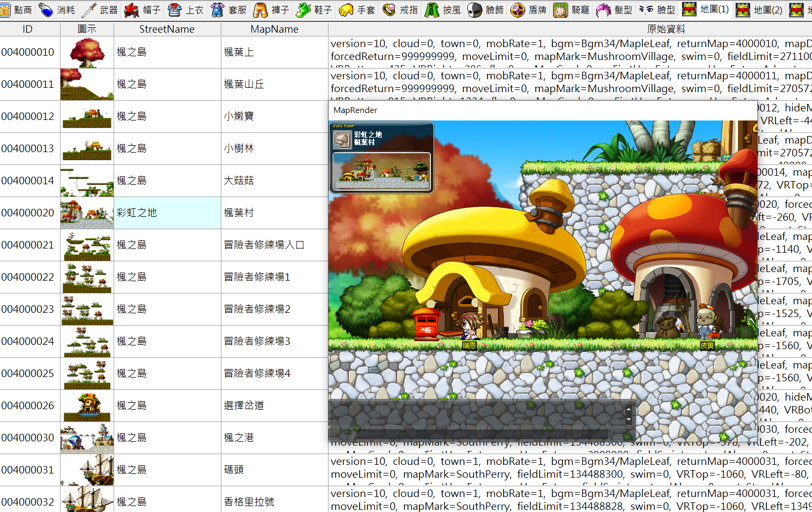Select the 彩虹之地 StreetName cell

(167, 213)
